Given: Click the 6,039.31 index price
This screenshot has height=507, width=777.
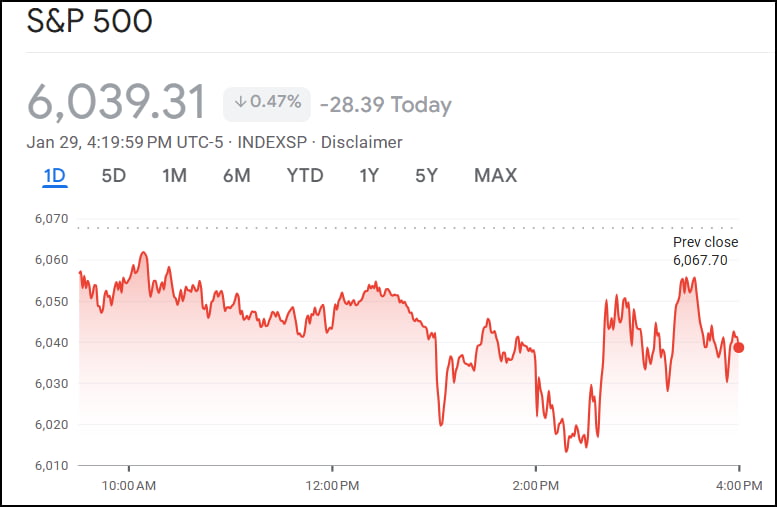Looking at the screenshot, I should pyautogui.click(x=117, y=102).
